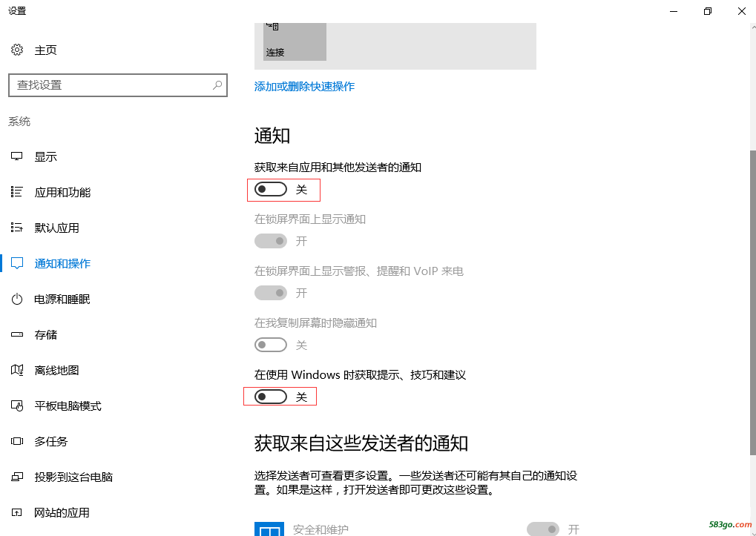Close the Settings window
Viewport: 756px width, 536px height.
point(742,11)
